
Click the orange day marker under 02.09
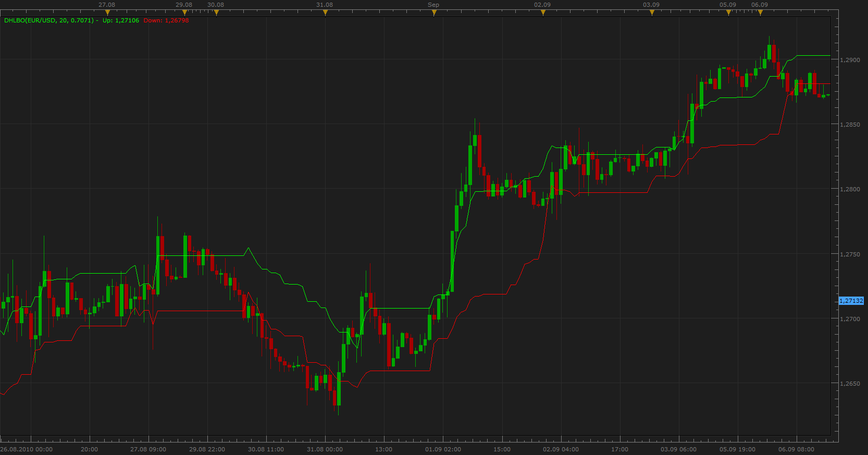(x=543, y=13)
